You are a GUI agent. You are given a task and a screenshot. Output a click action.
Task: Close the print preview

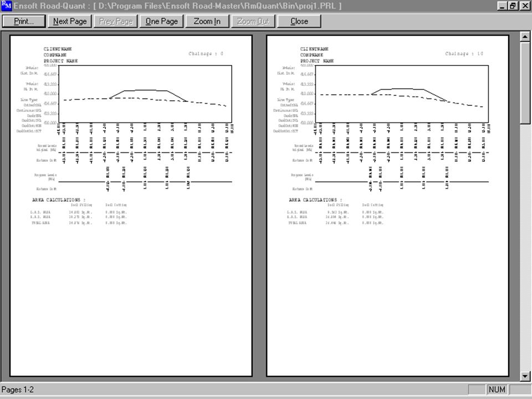click(x=299, y=21)
